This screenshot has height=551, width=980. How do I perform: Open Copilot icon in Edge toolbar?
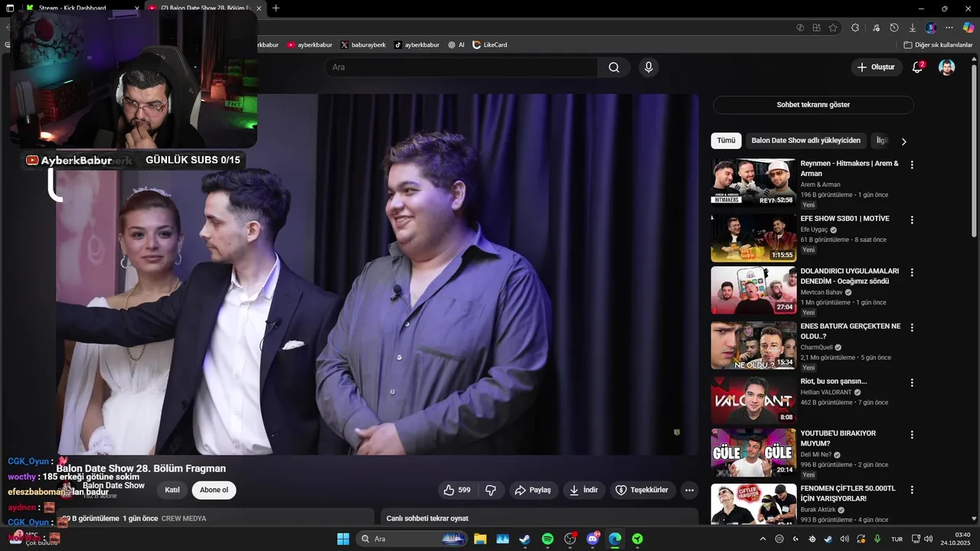point(969,28)
